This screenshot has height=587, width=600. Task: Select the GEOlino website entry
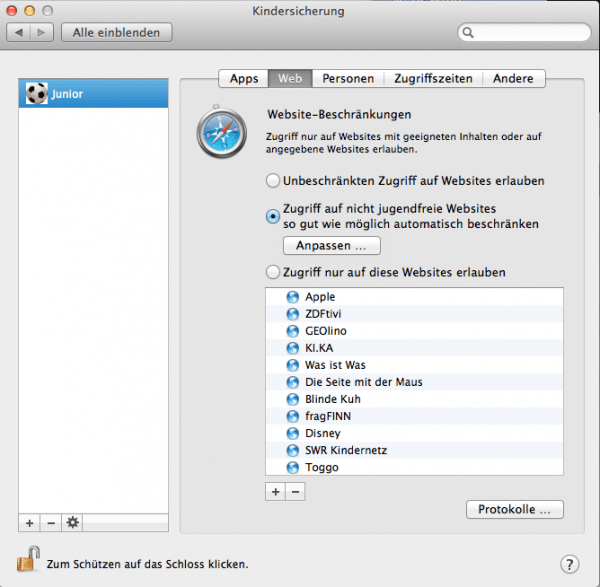pos(414,331)
